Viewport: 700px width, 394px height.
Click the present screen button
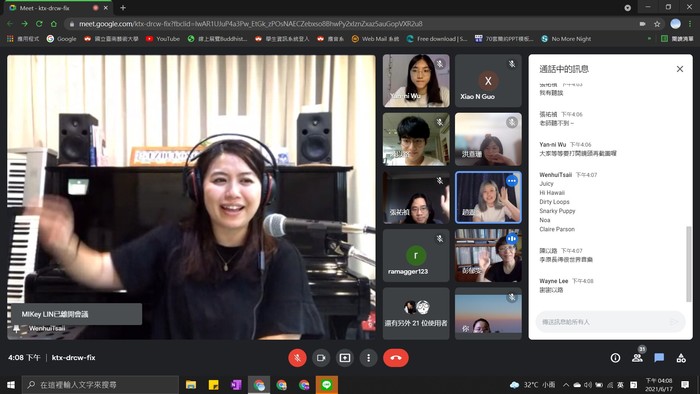click(x=345, y=358)
